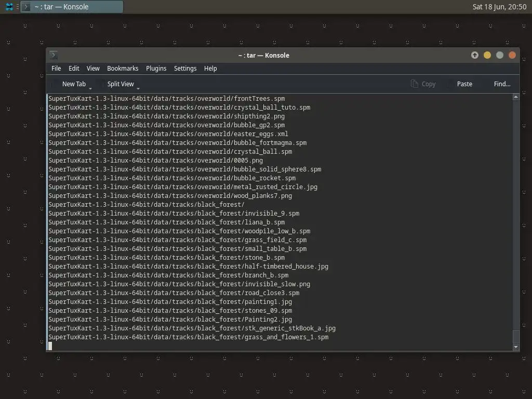
Task: Click the Copy icon in toolbar
Action: pos(414,84)
